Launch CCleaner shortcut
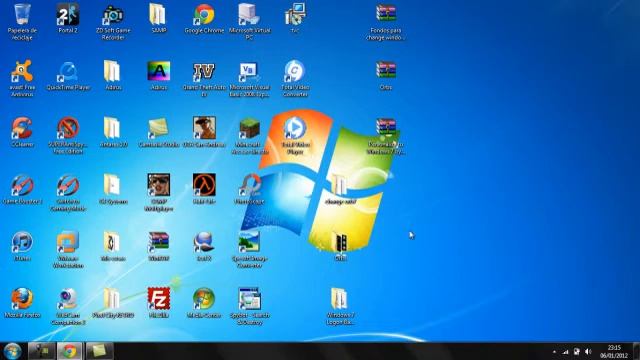 click(22, 128)
